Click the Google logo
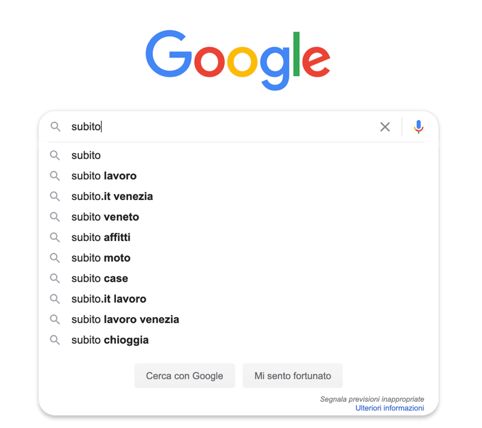 click(238, 60)
